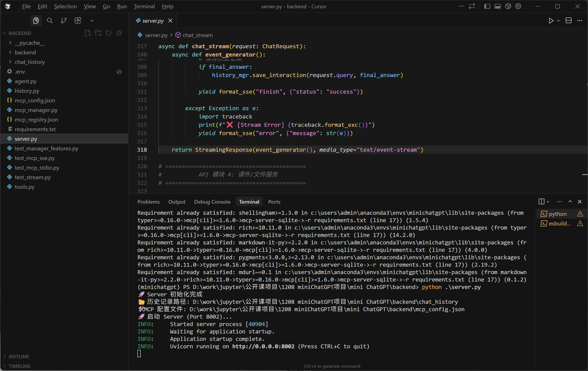
Task: Open mcp_config.json file
Action: pyautogui.click(x=65, y=100)
